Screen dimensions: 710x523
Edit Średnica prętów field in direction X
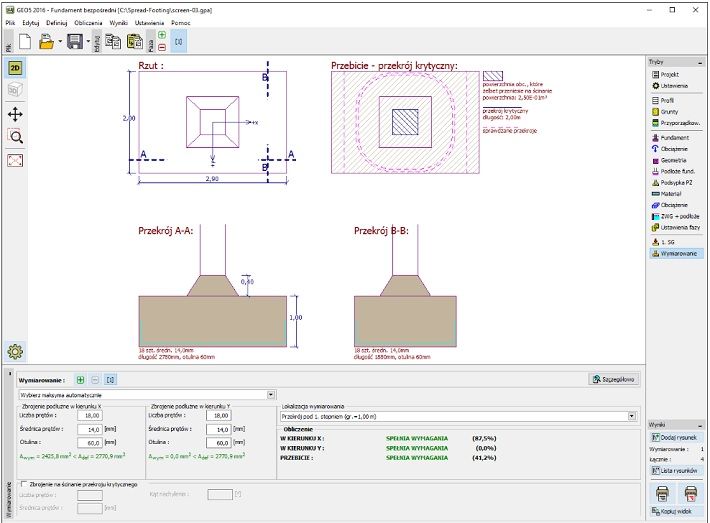[90, 429]
